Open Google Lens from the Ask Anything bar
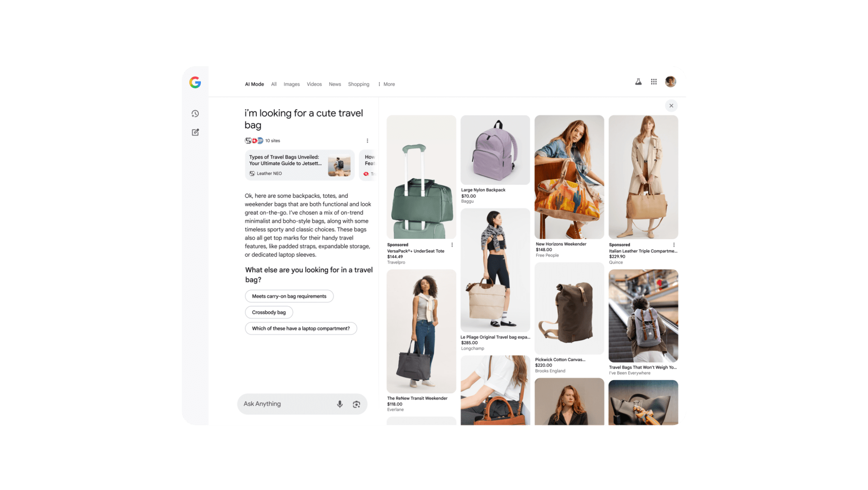Screen dimensions: 868x490 pyautogui.click(x=356, y=403)
